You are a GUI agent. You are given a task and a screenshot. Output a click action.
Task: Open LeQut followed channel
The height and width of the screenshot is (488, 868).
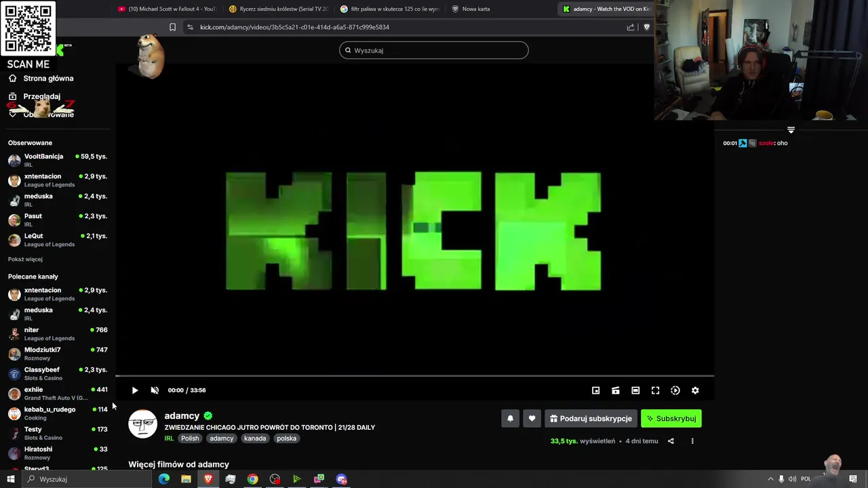(x=58, y=240)
